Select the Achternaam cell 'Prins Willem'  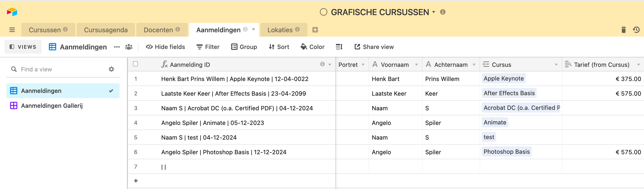(x=451, y=79)
